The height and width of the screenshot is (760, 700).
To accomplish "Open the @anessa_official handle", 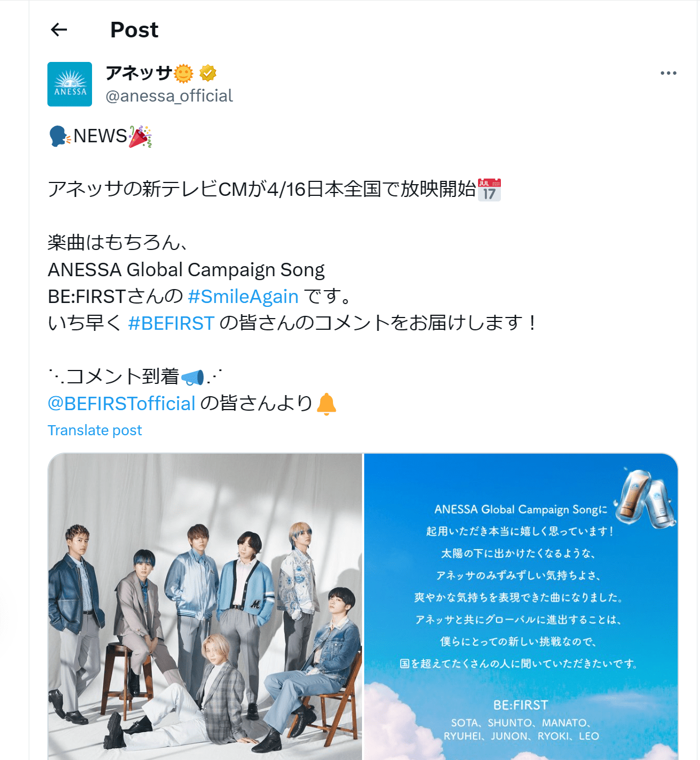I will tap(169, 96).
